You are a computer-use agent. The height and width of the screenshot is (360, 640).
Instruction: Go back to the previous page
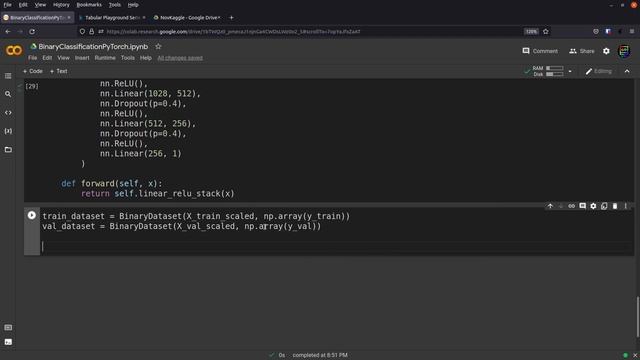tap(8, 31)
